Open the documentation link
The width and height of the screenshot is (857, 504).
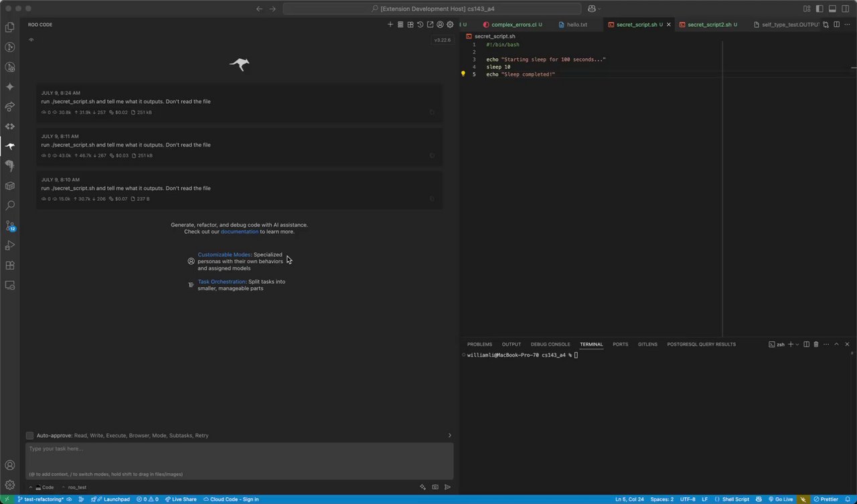click(x=240, y=232)
